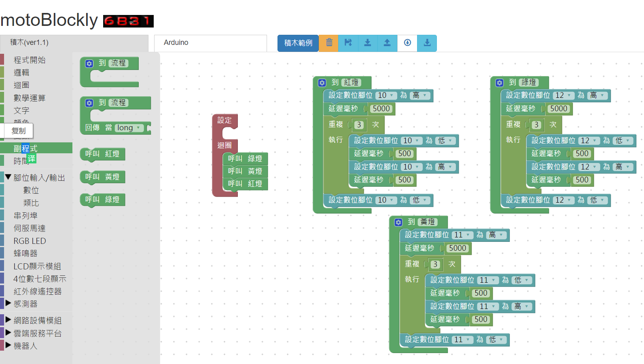Click the 5000 delay value in 綠燈
The height and width of the screenshot is (364, 644).
click(559, 109)
